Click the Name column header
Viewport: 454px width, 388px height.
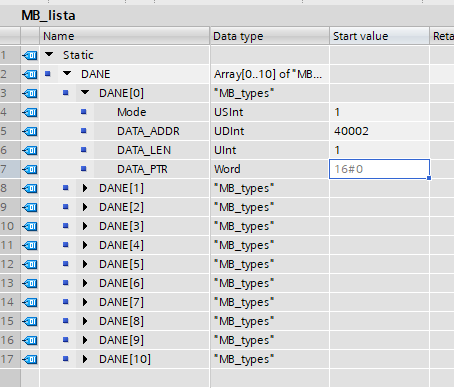[x=125, y=36]
